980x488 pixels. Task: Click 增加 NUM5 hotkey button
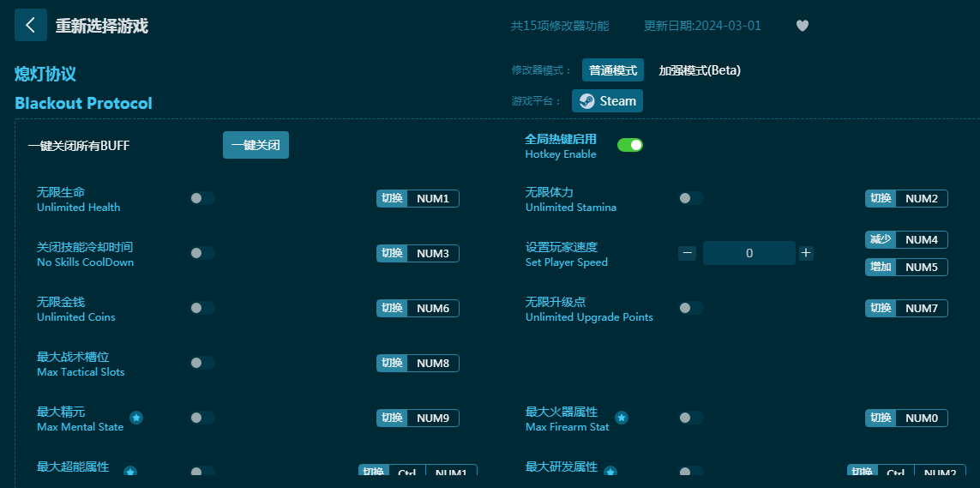(x=906, y=268)
